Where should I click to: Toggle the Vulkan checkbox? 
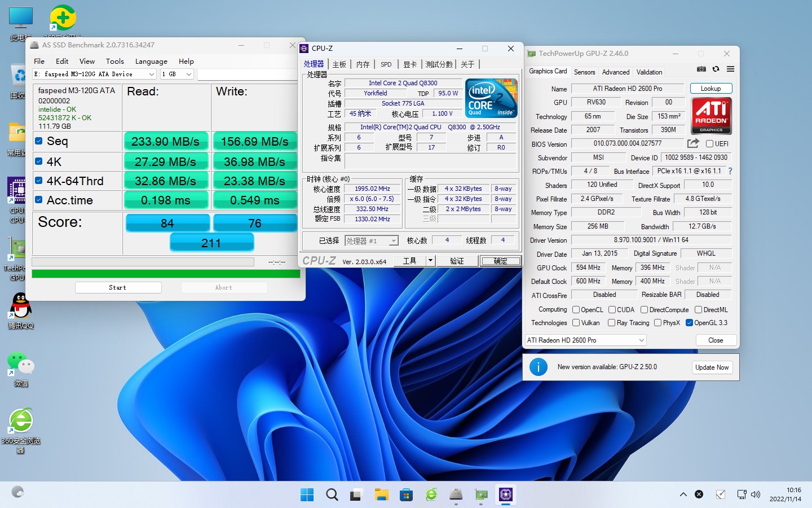576,323
